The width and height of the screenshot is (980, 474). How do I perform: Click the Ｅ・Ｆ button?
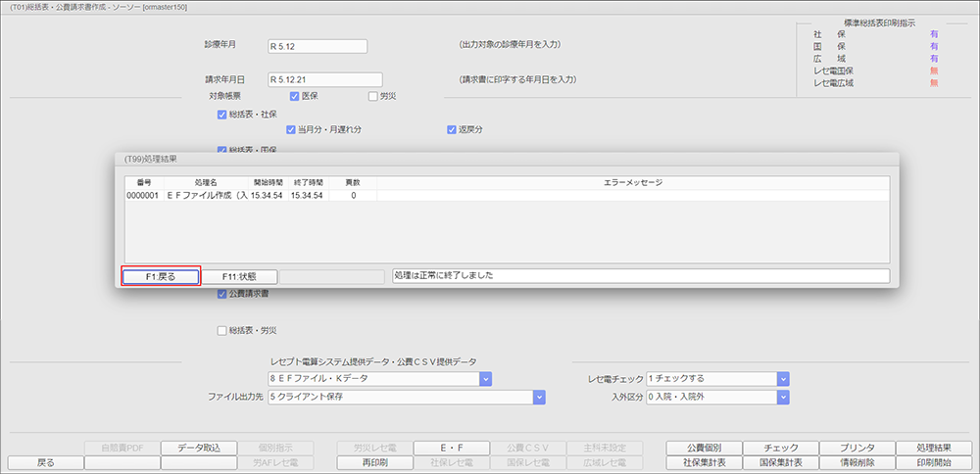click(451, 448)
